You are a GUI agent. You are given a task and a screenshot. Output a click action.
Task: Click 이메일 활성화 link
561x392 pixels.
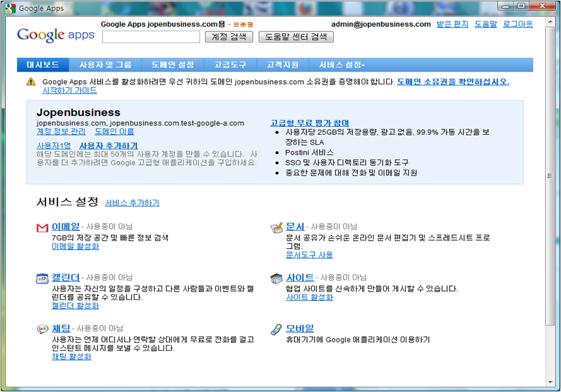pyautogui.click(x=75, y=246)
